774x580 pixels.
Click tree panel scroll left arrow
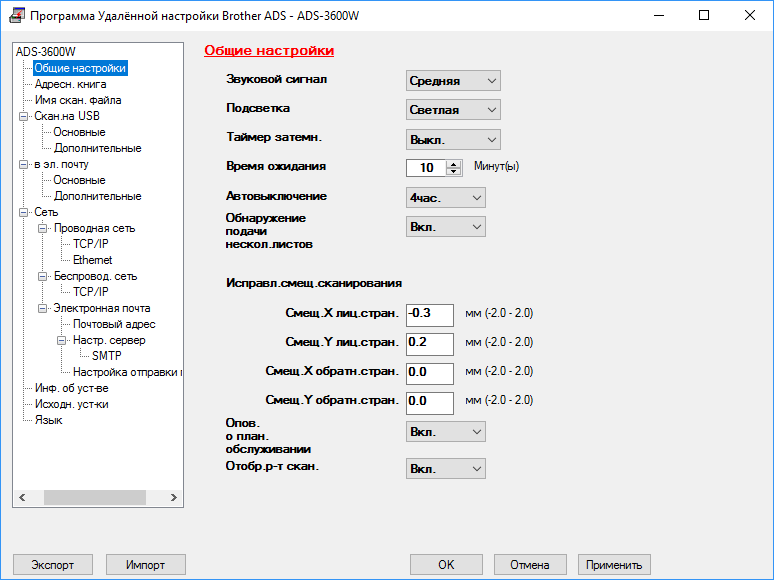pos(22,498)
